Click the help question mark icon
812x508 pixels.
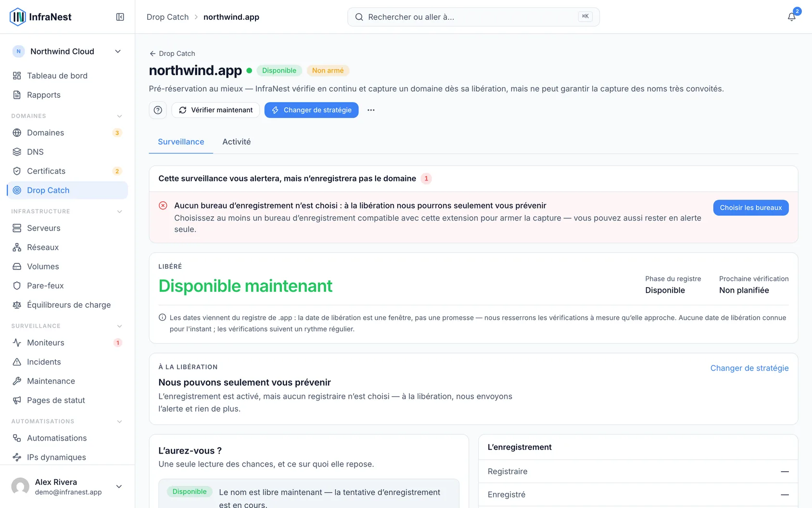pyautogui.click(x=158, y=110)
